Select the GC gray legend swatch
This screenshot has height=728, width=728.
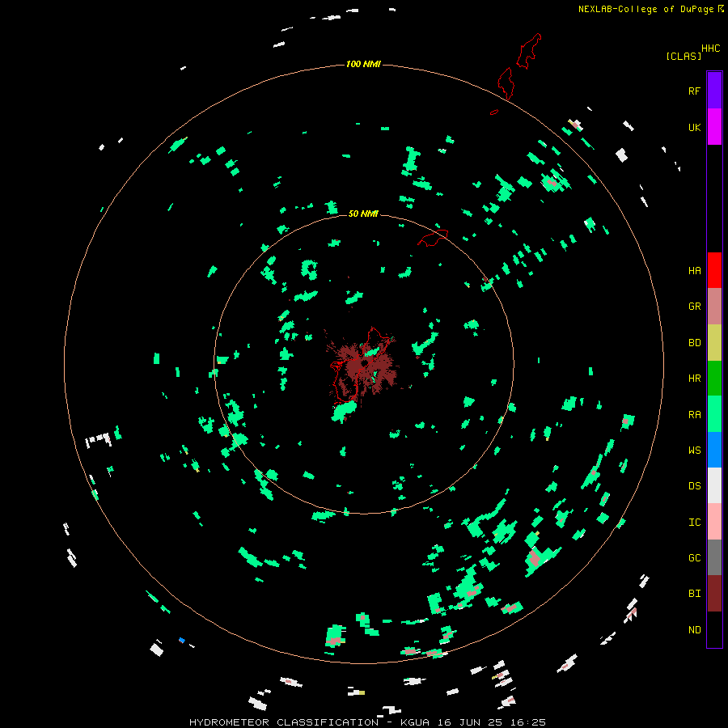(x=714, y=557)
